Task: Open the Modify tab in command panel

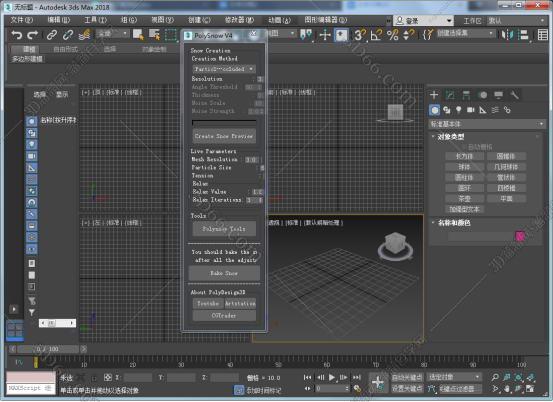Action: [x=450, y=95]
